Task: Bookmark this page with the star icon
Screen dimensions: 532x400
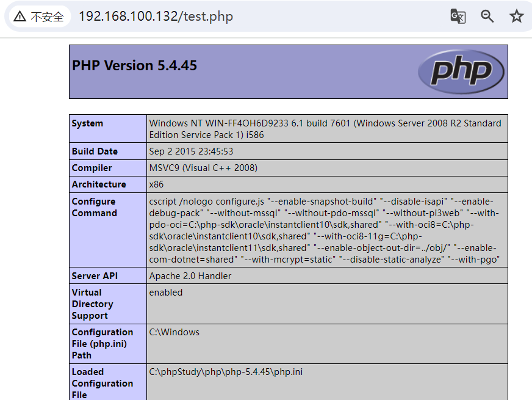Action: coord(516,16)
